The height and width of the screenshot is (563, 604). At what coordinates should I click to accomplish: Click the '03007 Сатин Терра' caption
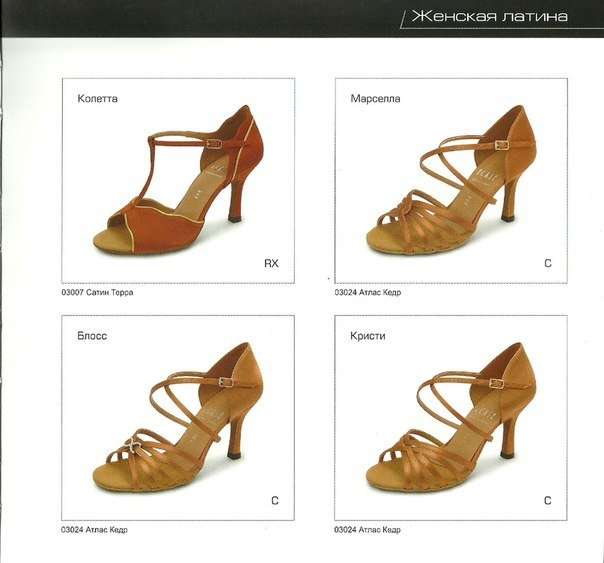pos(97,292)
